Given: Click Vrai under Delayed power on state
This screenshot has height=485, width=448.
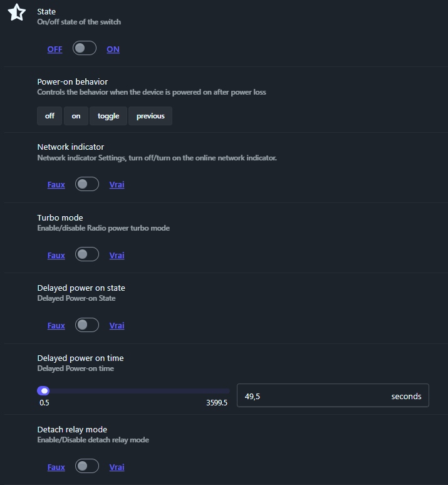Looking at the screenshot, I should pyautogui.click(x=117, y=325).
